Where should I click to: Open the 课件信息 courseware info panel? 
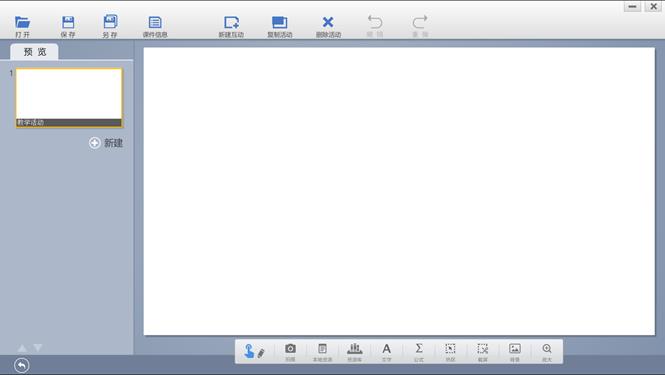point(155,26)
